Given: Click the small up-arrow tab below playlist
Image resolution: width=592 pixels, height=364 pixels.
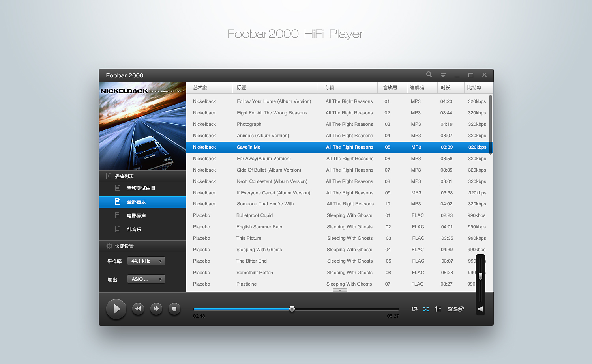Looking at the screenshot, I should coord(340,290).
